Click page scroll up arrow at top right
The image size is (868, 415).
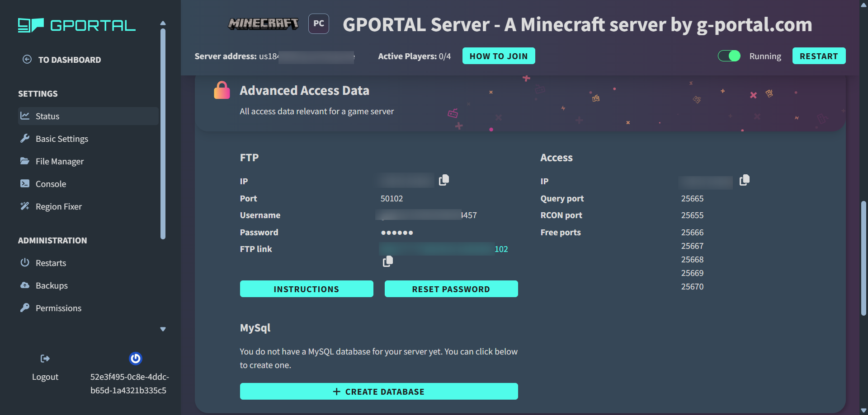point(864,5)
